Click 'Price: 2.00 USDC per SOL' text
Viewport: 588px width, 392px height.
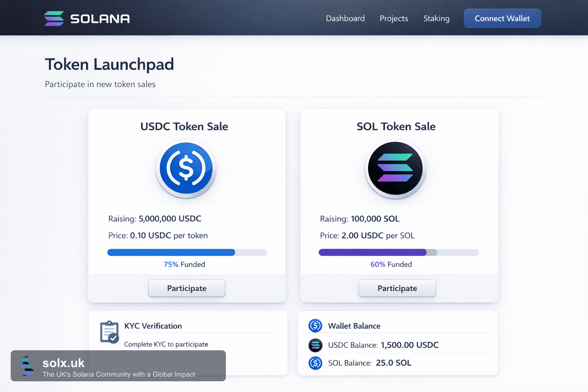(367, 236)
